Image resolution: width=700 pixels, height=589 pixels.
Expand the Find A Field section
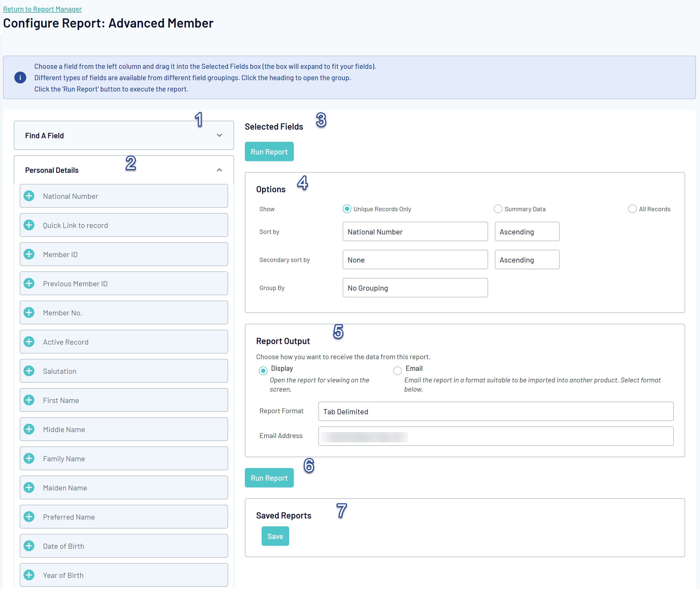coord(219,135)
